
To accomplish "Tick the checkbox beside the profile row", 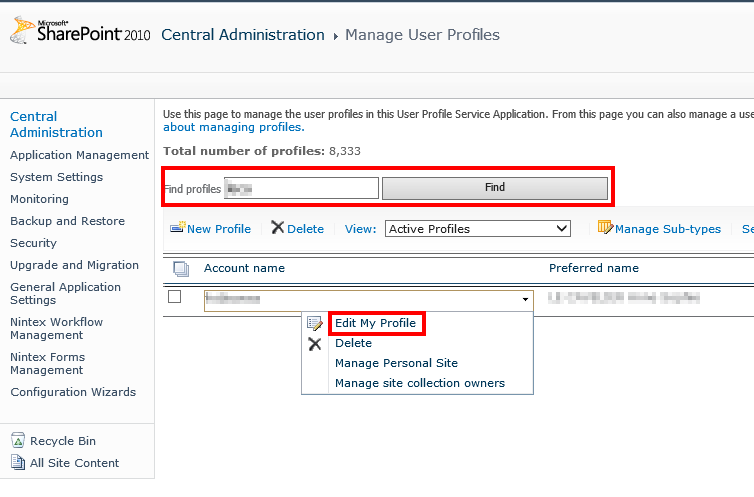I will click(x=175, y=297).
